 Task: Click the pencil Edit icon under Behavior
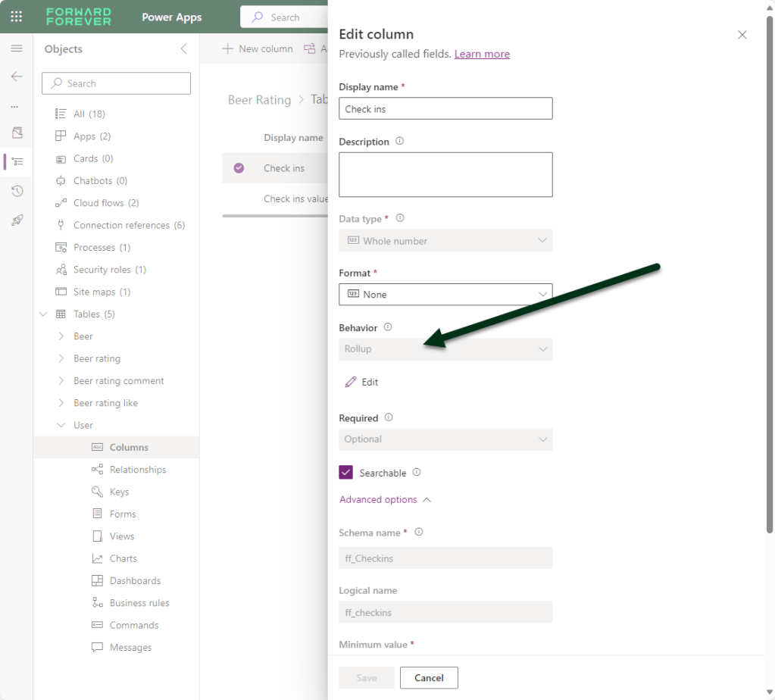tap(351, 382)
